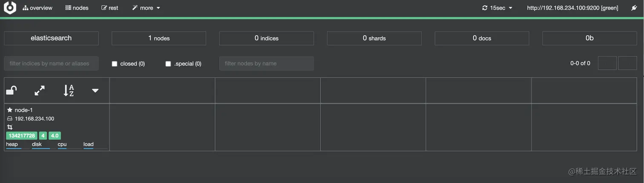This screenshot has width=644, height=183.
Task: Click the rest edit icon
Action: (x=104, y=8)
